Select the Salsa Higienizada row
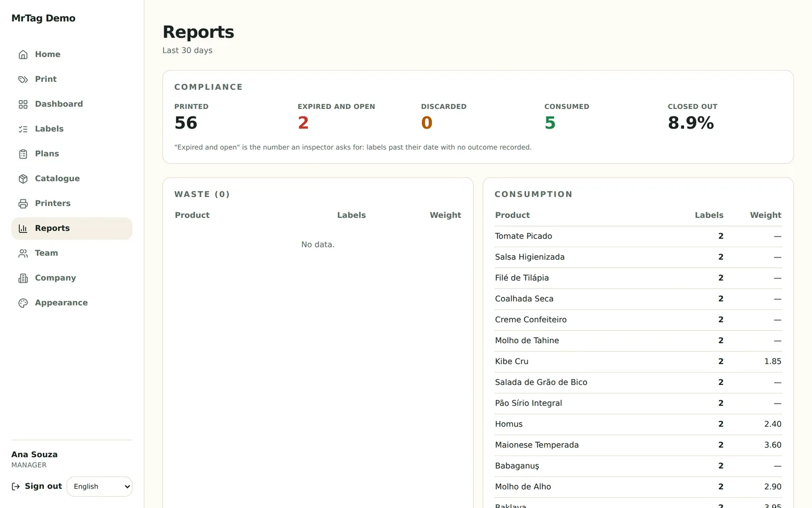Viewport: 812px width, 508px height. [x=638, y=257]
